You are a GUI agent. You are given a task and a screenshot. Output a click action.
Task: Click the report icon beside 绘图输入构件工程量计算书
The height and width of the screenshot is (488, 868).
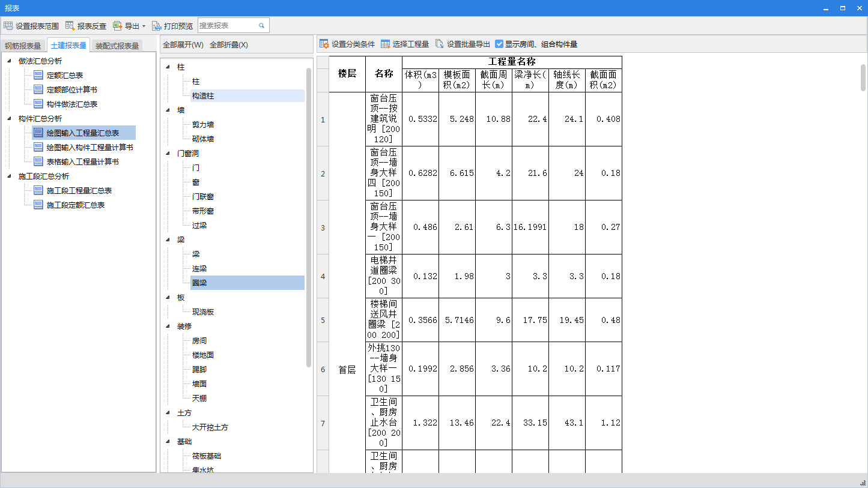[x=38, y=147]
